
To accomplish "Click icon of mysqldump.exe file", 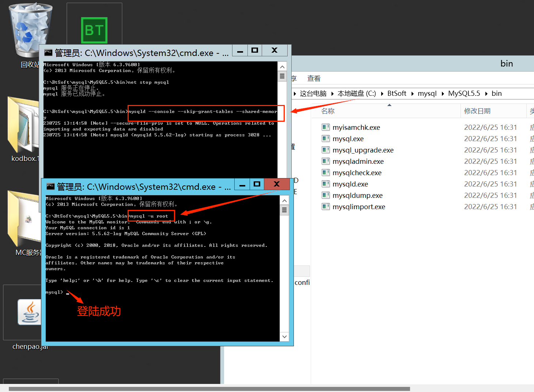I will [x=326, y=195].
